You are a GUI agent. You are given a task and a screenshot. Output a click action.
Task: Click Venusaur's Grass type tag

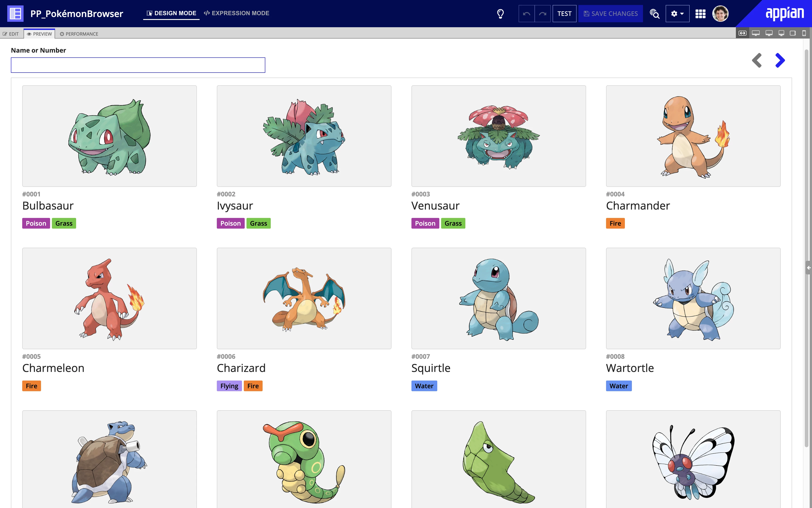[x=453, y=223]
